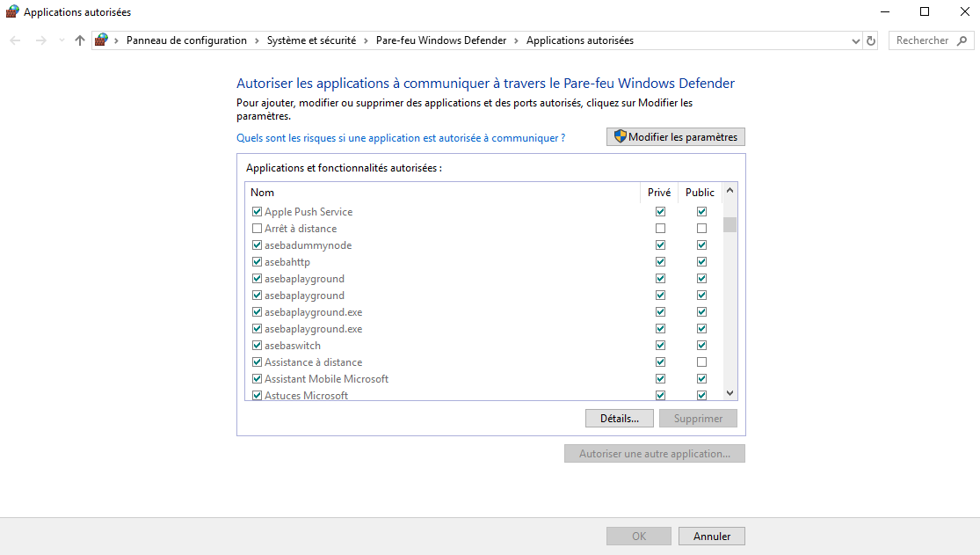This screenshot has width=980, height=555.
Task: Select "Assistant Mobile Microsoft" row text
Action: [x=326, y=379]
